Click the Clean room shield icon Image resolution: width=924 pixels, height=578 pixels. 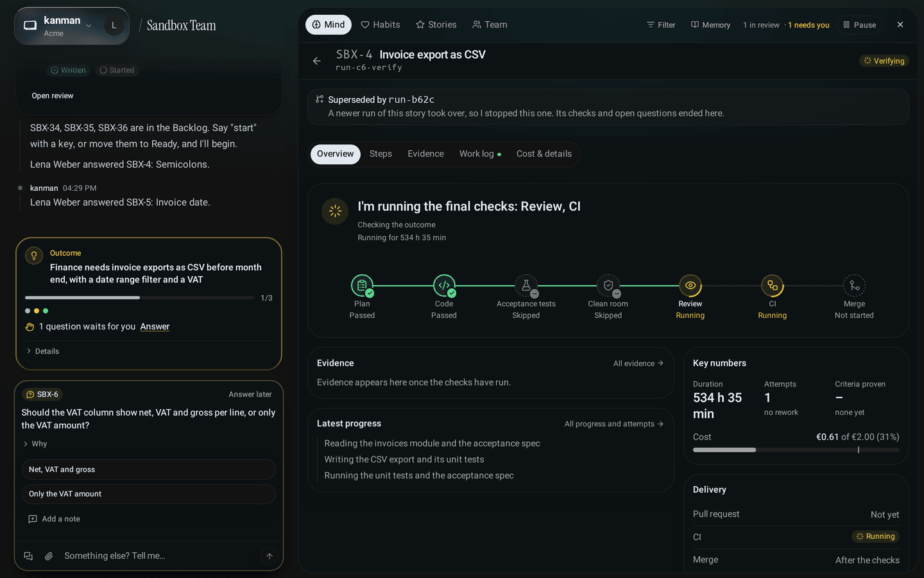coord(608,286)
